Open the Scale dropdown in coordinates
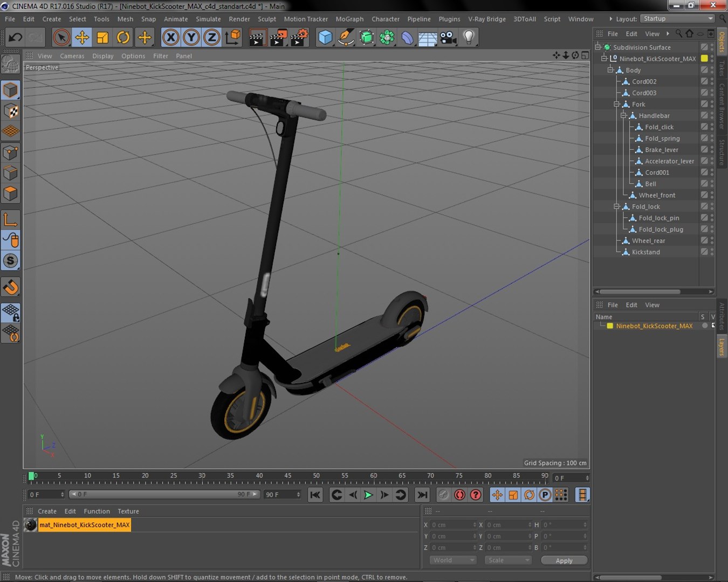The image size is (728, 582). tap(509, 560)
